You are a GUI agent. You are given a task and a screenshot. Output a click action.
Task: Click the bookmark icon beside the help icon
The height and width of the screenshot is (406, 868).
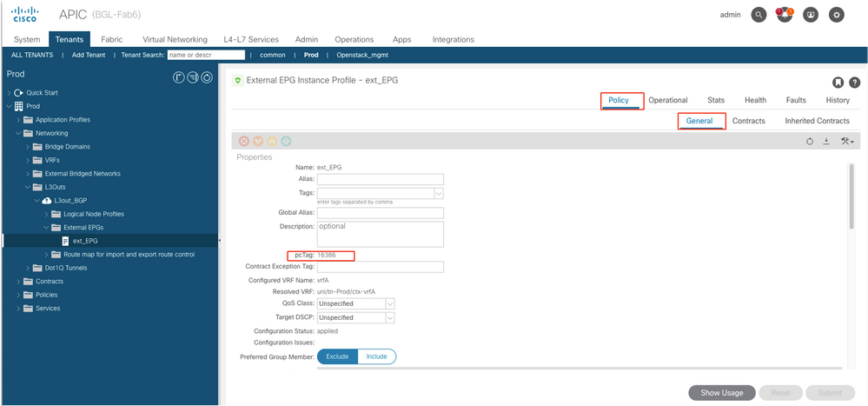point(838,83)
